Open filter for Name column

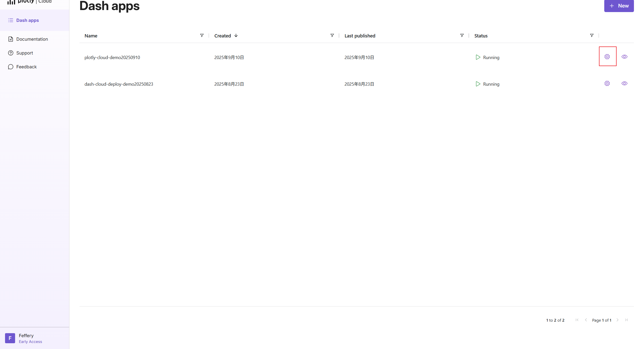tap(202, 35)
